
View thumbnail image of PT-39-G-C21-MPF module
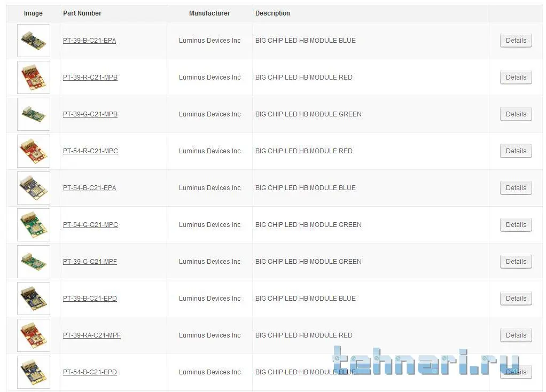pyautogui.click(x=34, y=262)
